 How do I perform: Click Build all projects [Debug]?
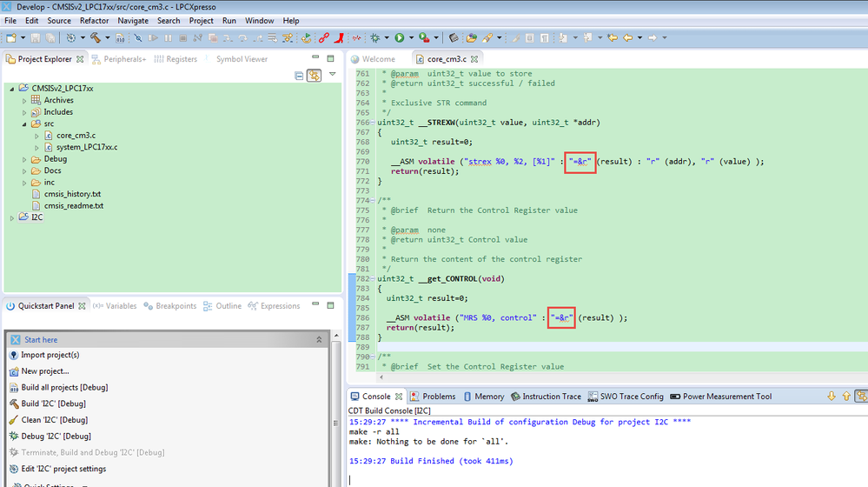[x=64, y=387]
